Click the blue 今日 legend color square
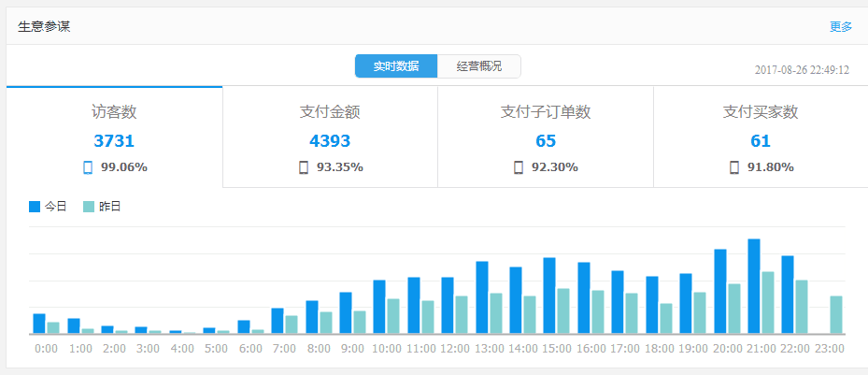Screen dimensions: 868x375 tap(35, 207)
